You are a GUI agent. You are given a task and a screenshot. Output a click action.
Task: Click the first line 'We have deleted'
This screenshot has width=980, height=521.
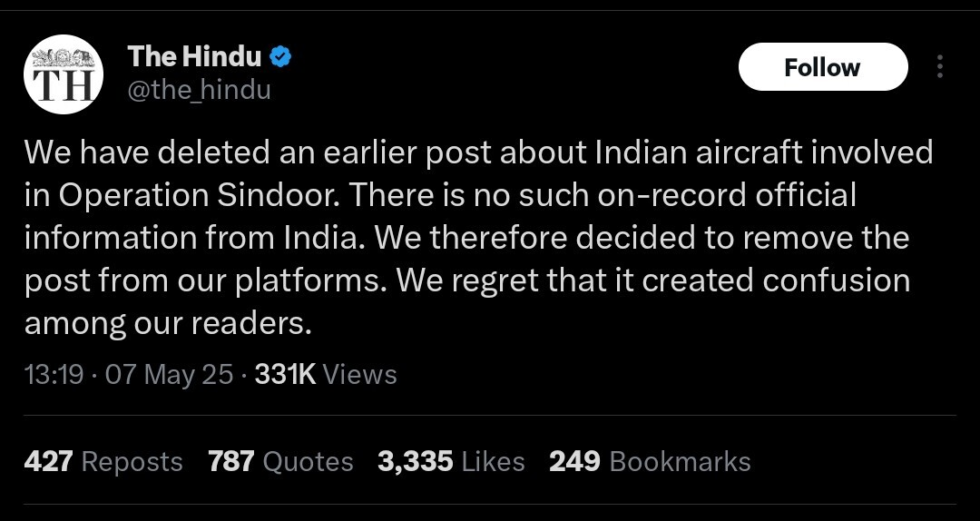tap(148, 152)
